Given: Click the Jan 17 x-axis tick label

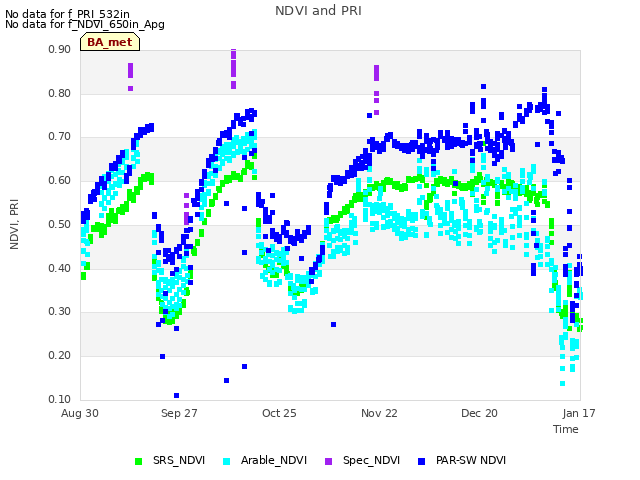Looking at the screenshot, I should point(579,413).
